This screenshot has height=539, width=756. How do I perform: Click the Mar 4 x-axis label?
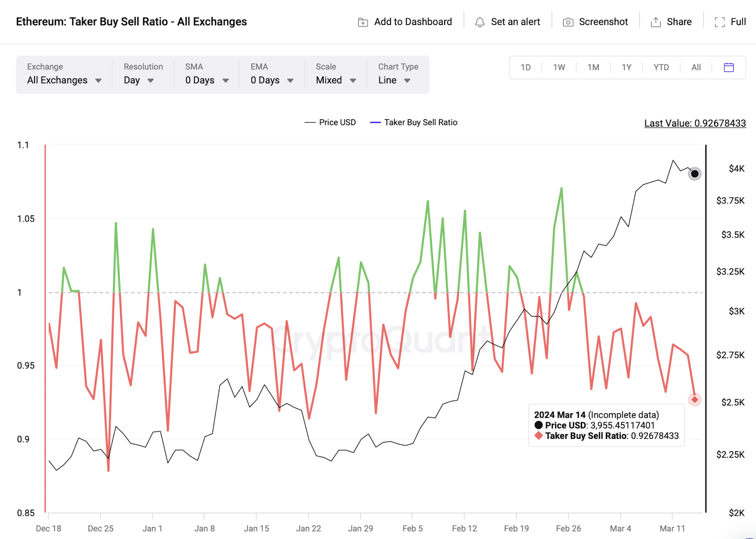[x=620, y=528]
